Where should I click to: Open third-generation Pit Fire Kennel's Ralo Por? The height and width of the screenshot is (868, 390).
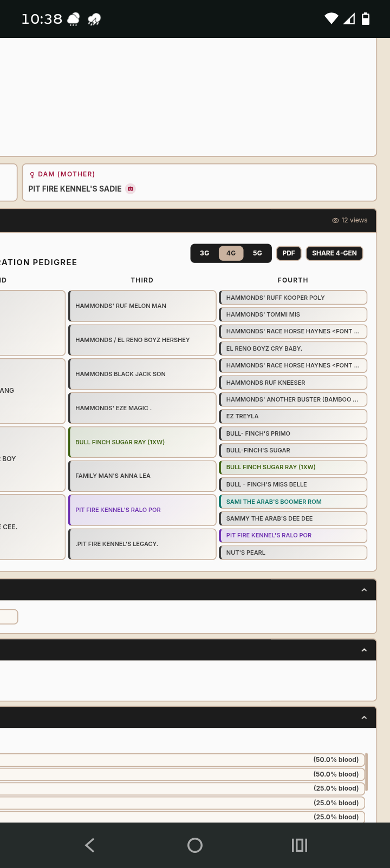(142, 510)
